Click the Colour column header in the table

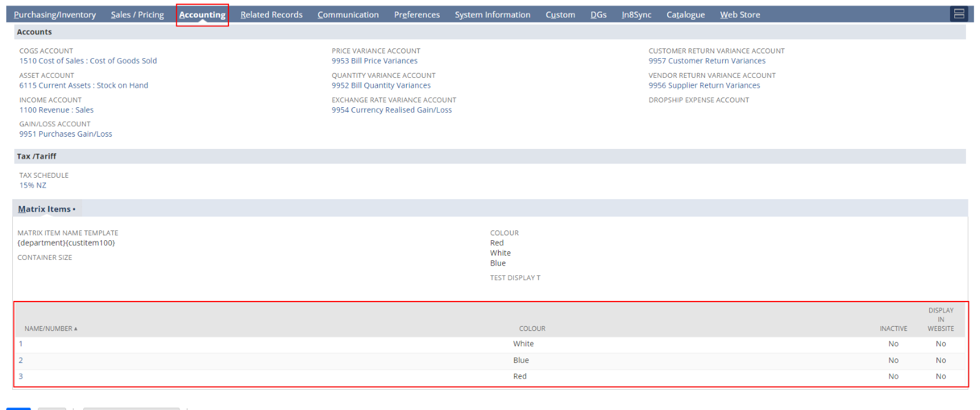532,328
